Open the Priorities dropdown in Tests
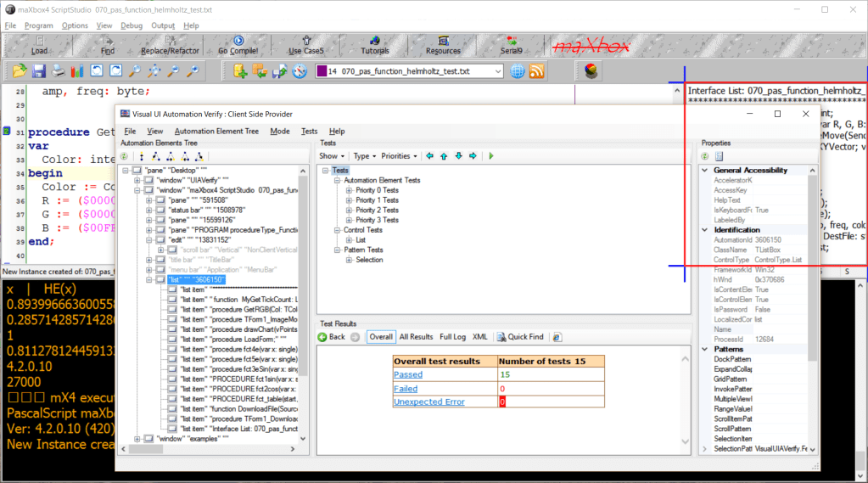The image size is (868, 483). 399,156
